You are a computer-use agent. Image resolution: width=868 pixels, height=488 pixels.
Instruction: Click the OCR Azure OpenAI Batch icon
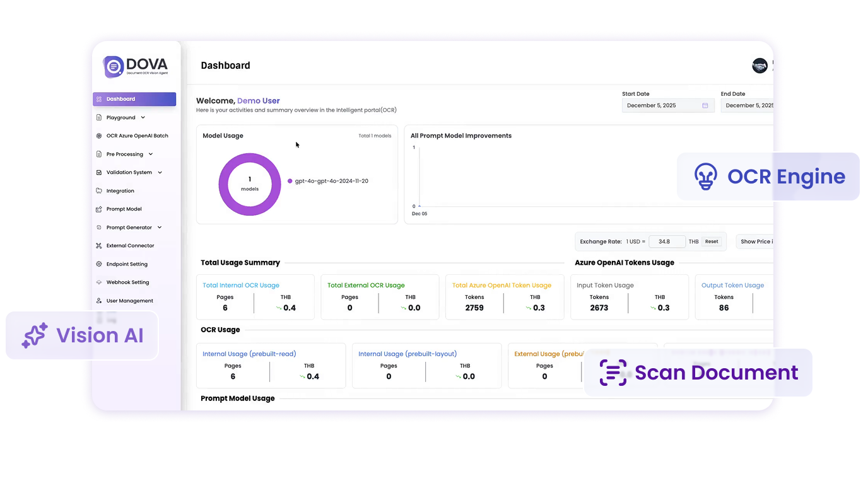pyautogui.click(x=99, y=136)
